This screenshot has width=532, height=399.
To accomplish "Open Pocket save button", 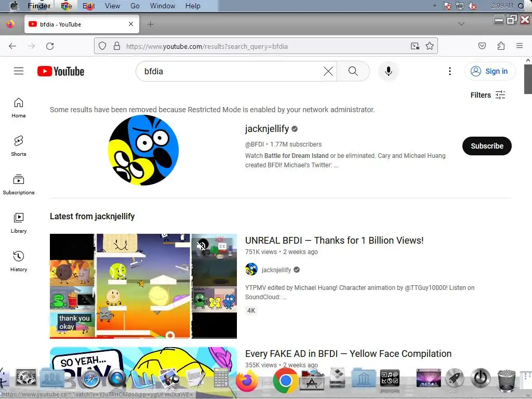I will 482,46.
